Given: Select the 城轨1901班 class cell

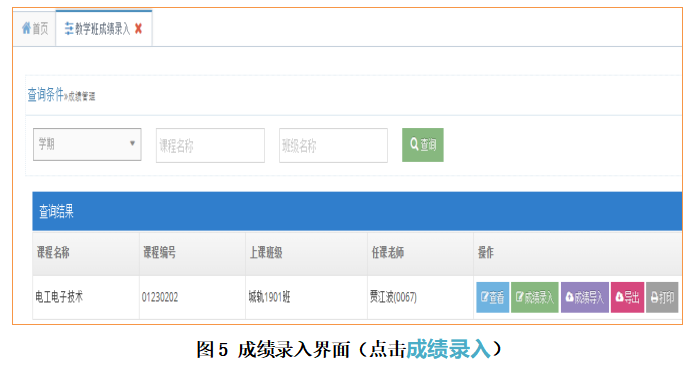Looking at the screenshot, I should tap(306, 297).
